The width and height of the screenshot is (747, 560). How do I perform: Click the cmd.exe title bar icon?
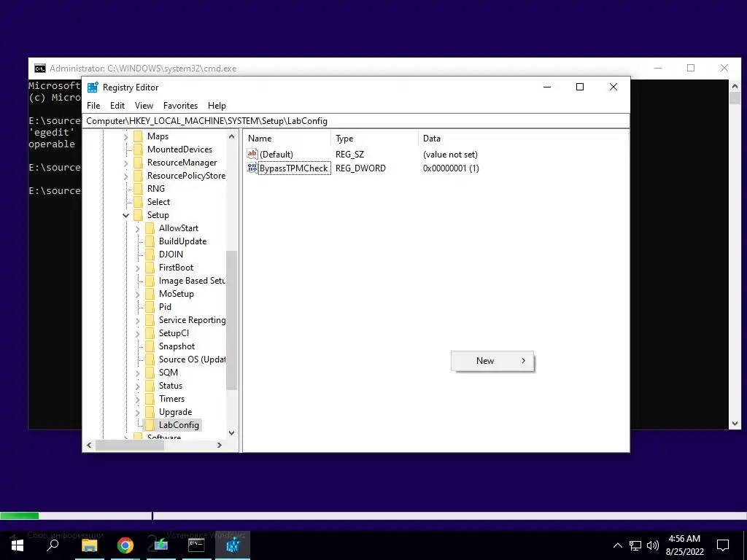pos(40,69)
